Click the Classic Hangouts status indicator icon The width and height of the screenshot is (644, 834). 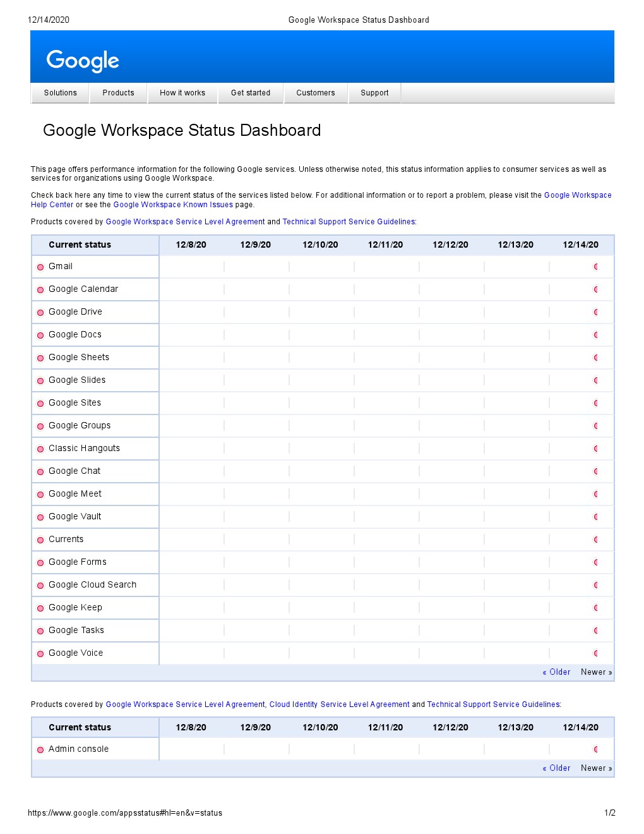[40, 449]
